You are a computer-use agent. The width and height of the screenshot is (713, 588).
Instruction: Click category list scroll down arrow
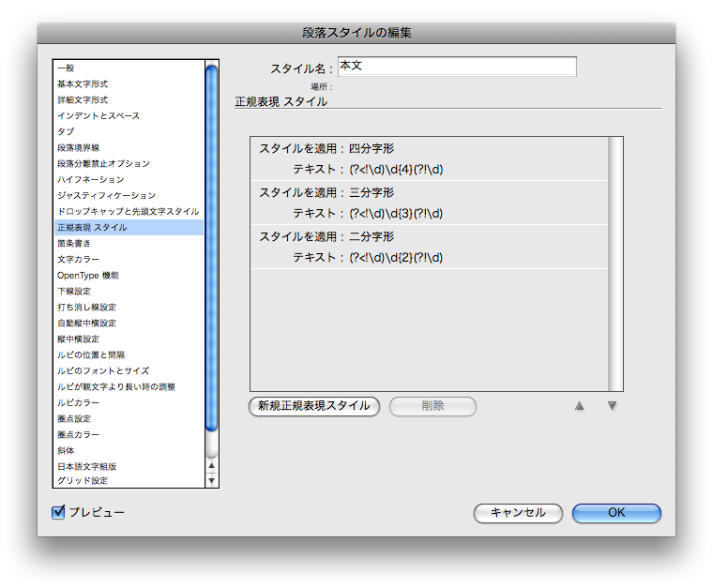pos(211,481)
